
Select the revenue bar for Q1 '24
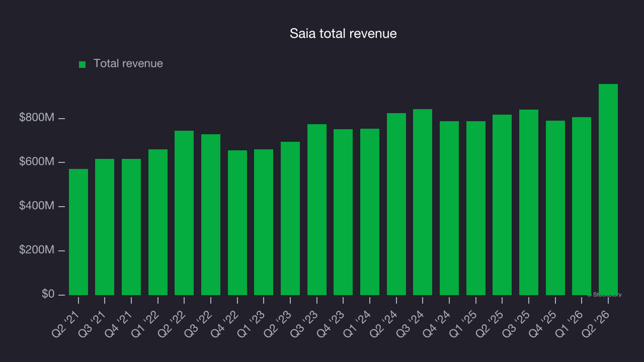coord(370,212)
